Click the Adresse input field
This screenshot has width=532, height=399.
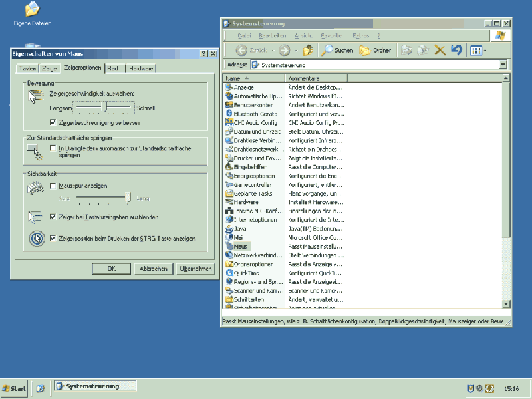pyautogui.click(x=375, y=65)
